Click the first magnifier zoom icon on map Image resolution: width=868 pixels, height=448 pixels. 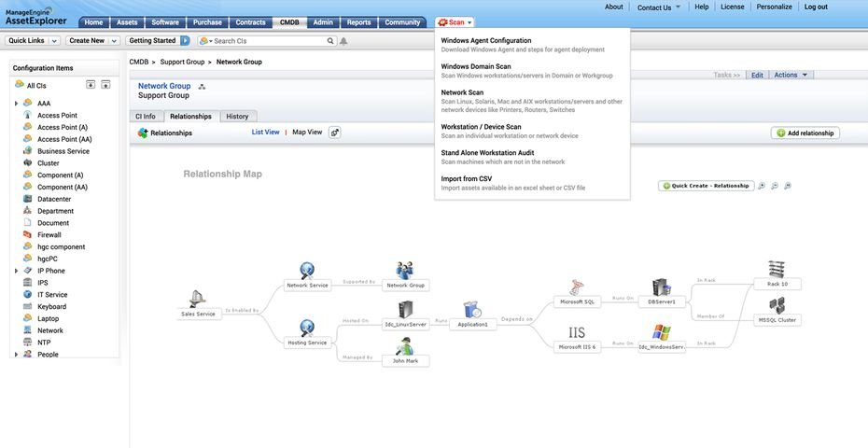point(762,186)
